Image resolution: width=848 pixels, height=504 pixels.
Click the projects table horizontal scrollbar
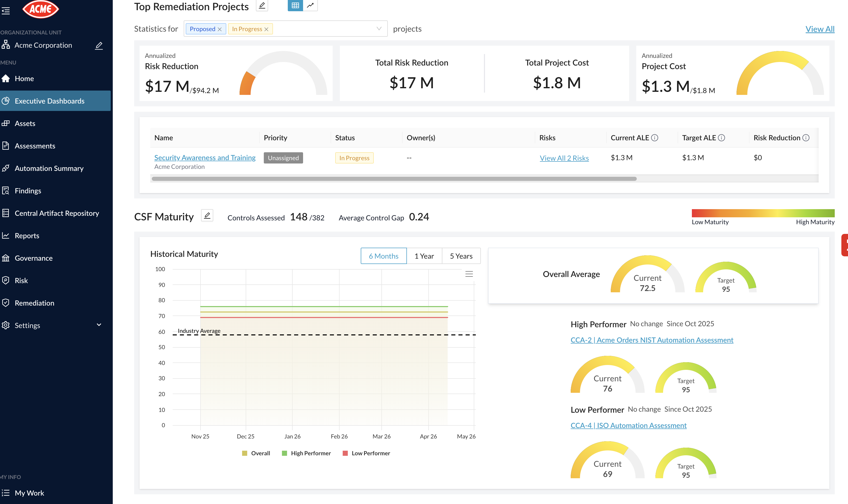[x=394, y=179]
